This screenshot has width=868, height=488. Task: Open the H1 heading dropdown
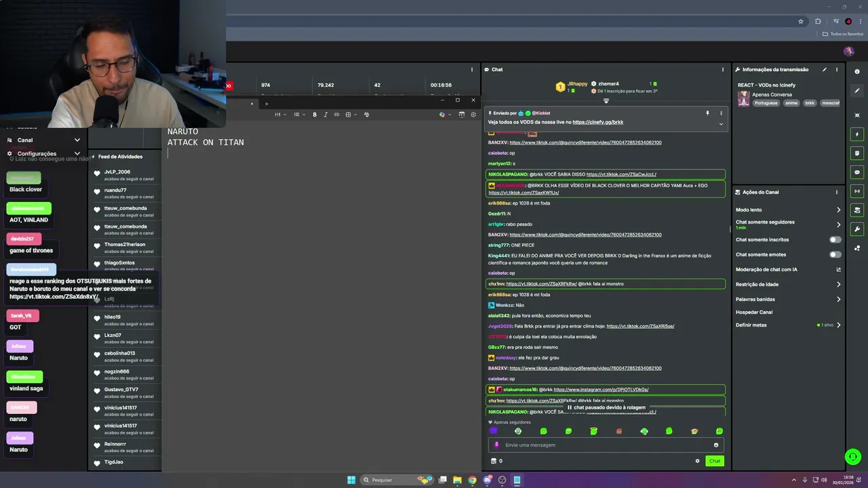pos(280,115)
